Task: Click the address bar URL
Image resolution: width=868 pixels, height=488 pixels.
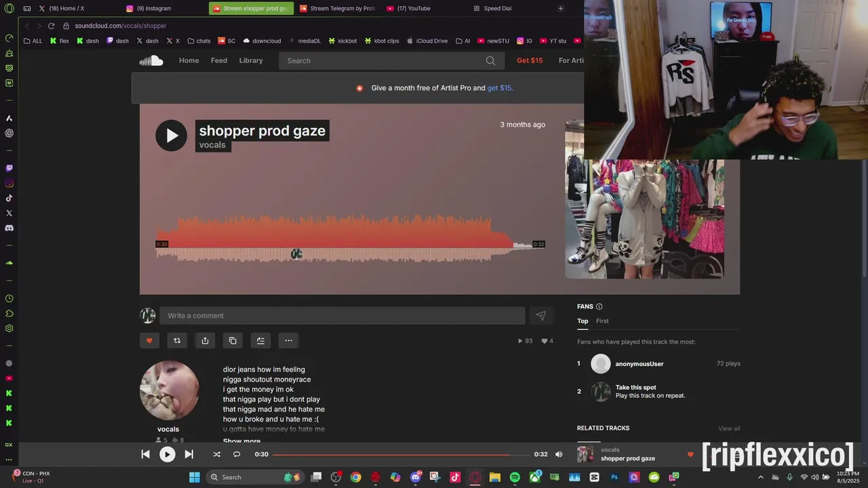Action: [121, 26]
